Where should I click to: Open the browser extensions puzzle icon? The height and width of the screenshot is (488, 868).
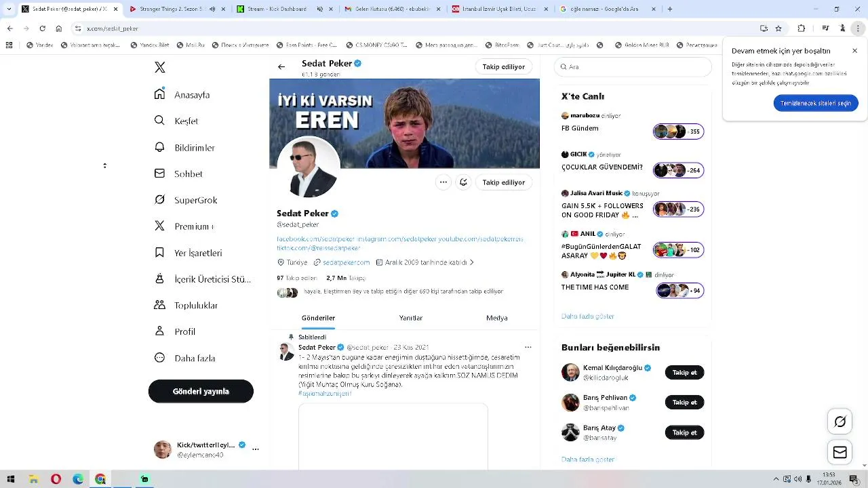pyautogui.click(x=802, y=28)
